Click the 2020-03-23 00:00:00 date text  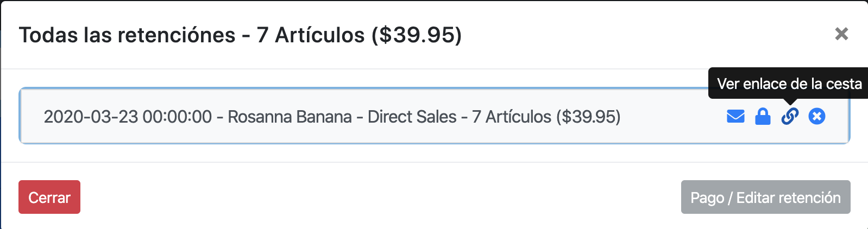tap(128, 117)
